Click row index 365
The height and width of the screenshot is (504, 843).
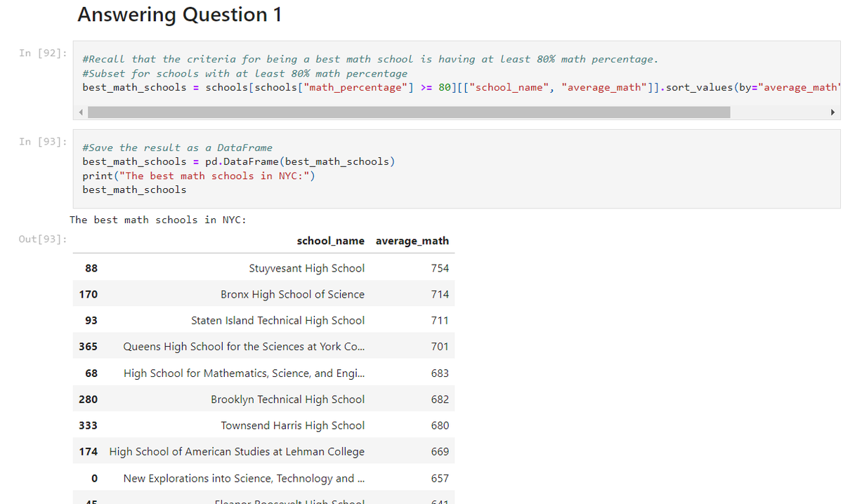coord(89,346)
